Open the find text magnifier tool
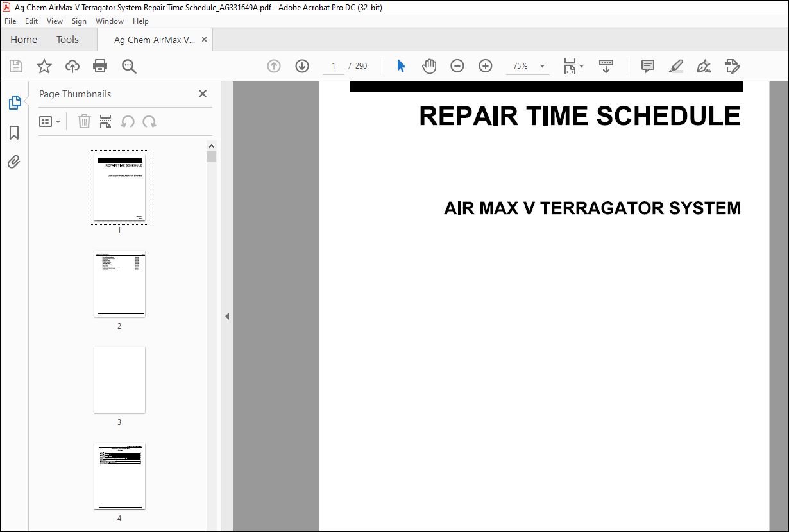The width and height of the screenshot is (789, 532). pos(129,66)
